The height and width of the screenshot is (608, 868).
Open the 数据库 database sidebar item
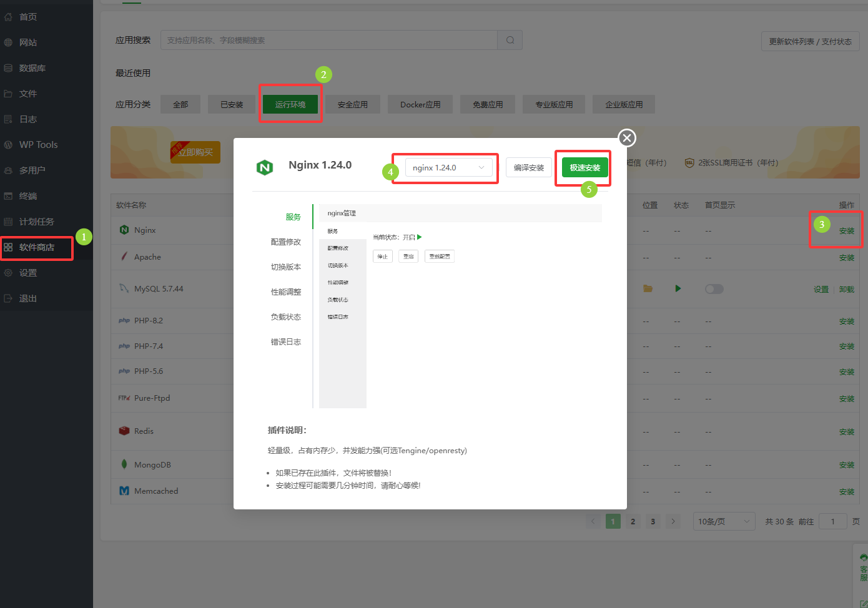pos(32,68)
